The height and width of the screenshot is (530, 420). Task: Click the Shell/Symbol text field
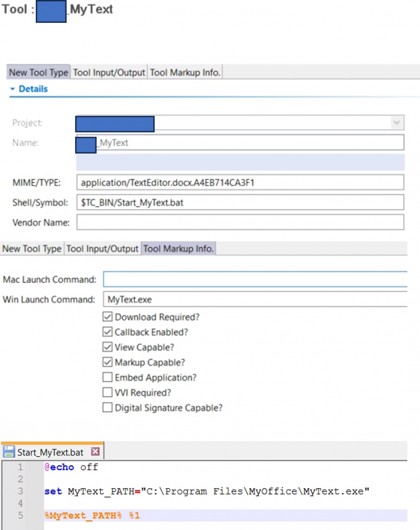[x=240, y=203]
